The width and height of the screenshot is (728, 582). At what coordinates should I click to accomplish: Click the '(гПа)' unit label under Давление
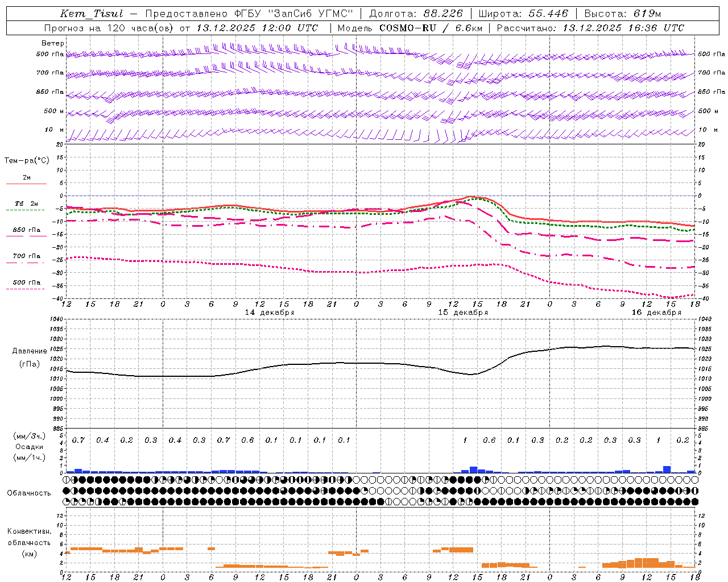[x=30, y=364]
